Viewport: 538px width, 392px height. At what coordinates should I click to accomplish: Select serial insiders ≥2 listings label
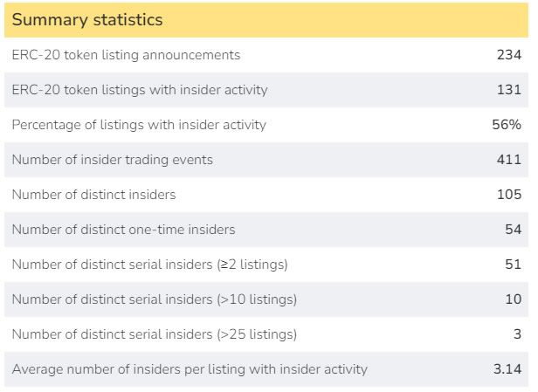[149, 265]
